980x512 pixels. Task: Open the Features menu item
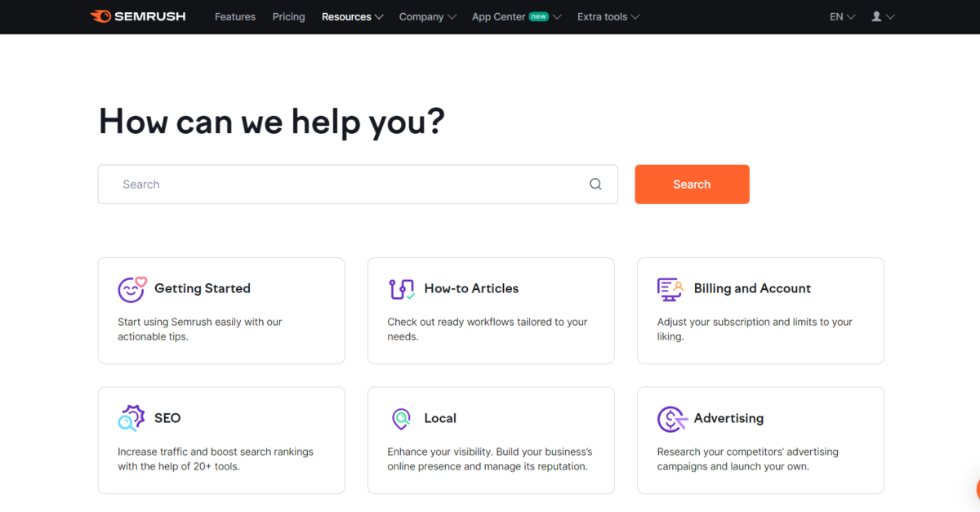click(x=235, y=16)
